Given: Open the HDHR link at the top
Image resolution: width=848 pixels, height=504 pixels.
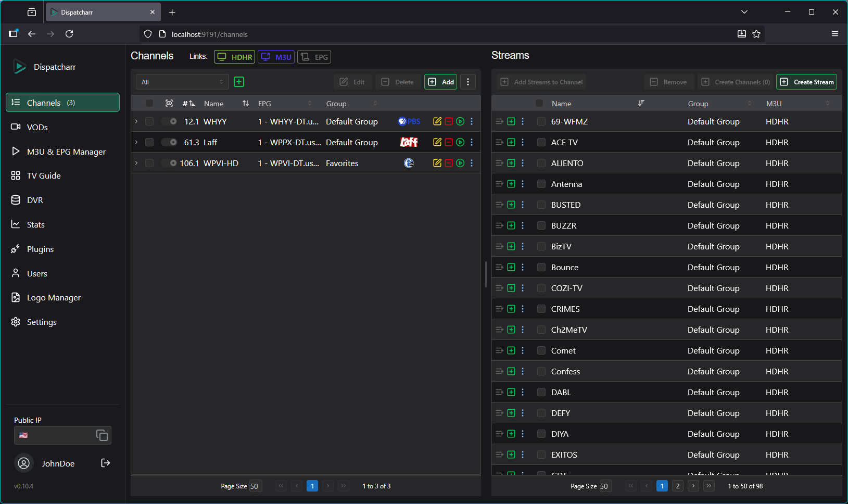Looking at the screenshot, I should point(234,57).
